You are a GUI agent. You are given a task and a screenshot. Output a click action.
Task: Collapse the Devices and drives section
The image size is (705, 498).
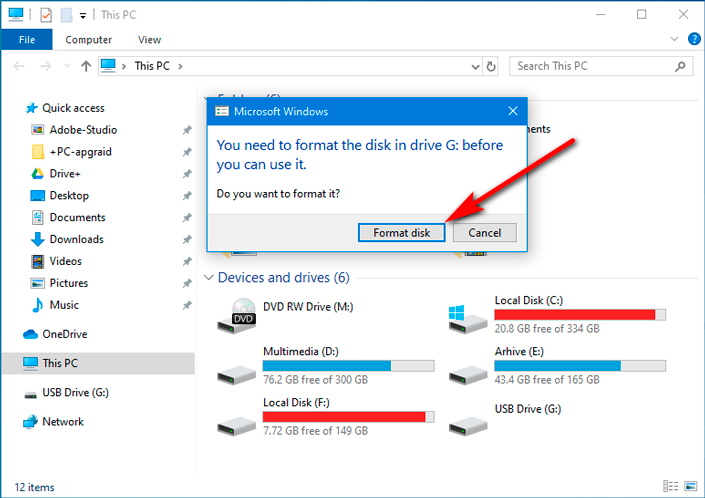pyautogui.click(x=208, y=277)
